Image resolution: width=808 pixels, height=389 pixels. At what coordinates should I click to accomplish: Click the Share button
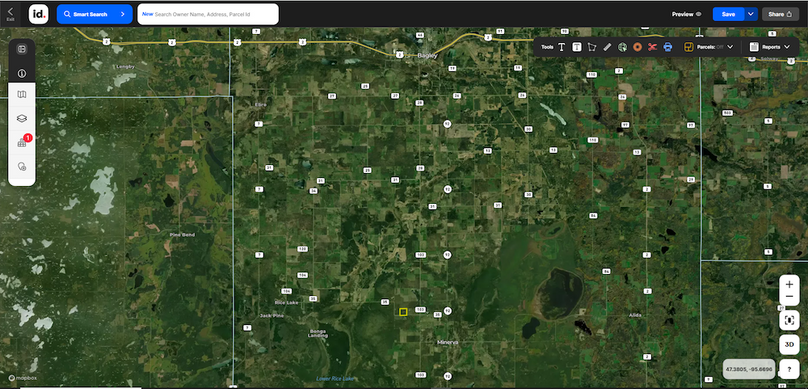pyautogui.click(x=780, y=14)
